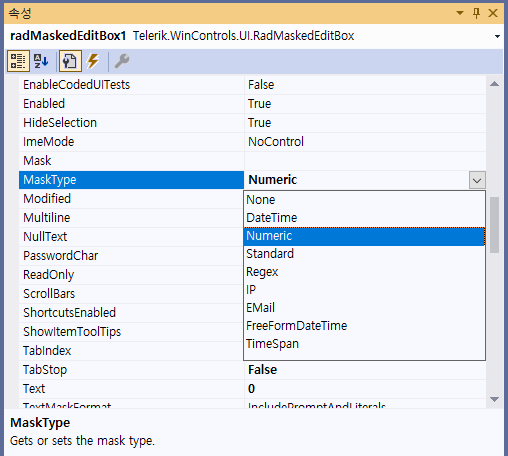Viewport: 508px width, 456px height.
Task: Open the object selector radMaskedEditBox1 combo box
Action: coord(254,36)
